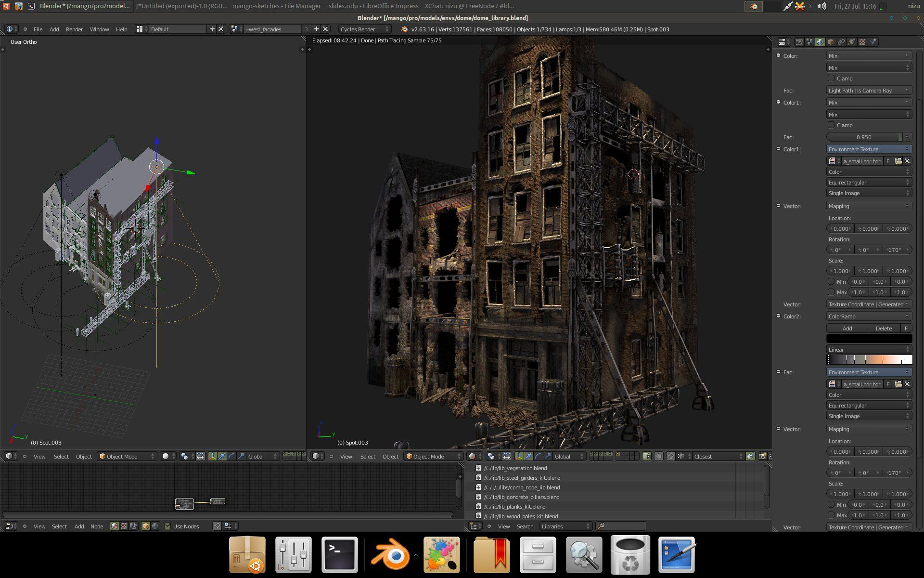Open the Modifiers wrench tab

point(852,42)
